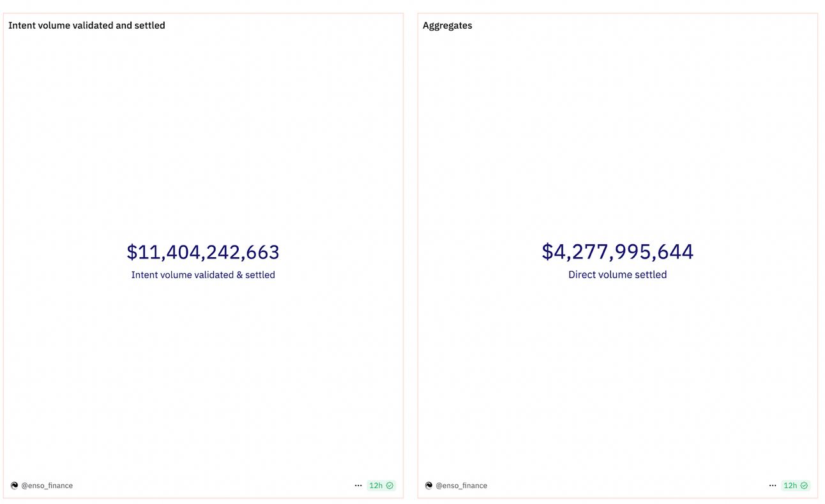Open the three-dot menu on Intent volume panel

[x=358, y=485]
